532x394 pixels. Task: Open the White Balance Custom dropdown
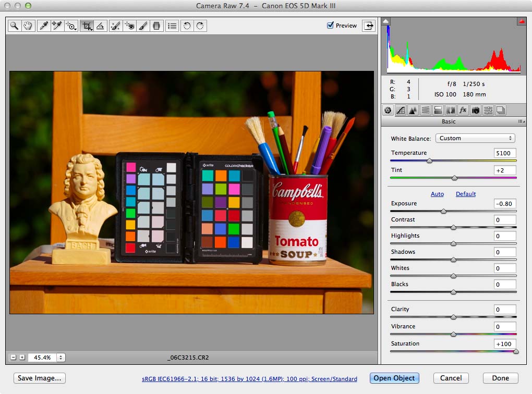pos(475,138)
